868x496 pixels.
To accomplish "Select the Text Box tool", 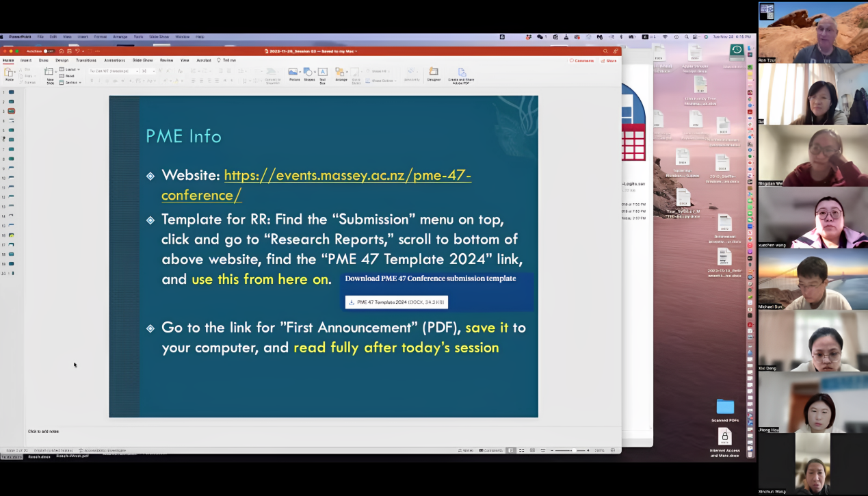I will click(323, 73).
